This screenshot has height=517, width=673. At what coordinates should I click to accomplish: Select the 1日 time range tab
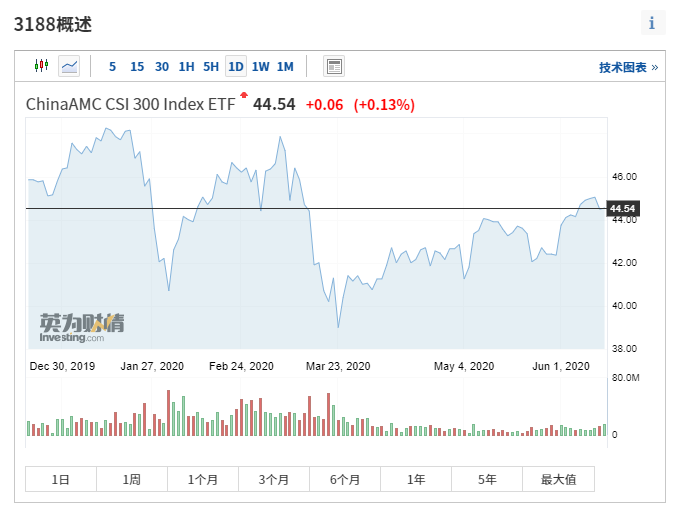pos(61,479)
